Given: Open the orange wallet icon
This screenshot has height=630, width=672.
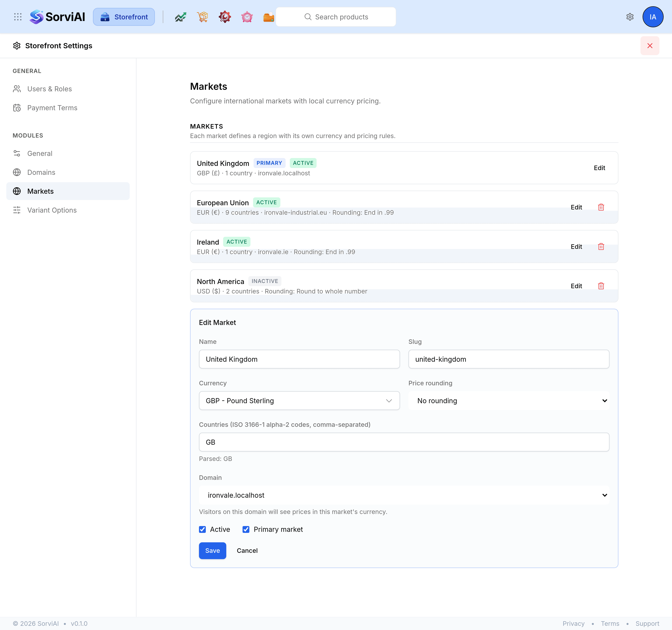Looking at the screenshot, I should [269, 17].
